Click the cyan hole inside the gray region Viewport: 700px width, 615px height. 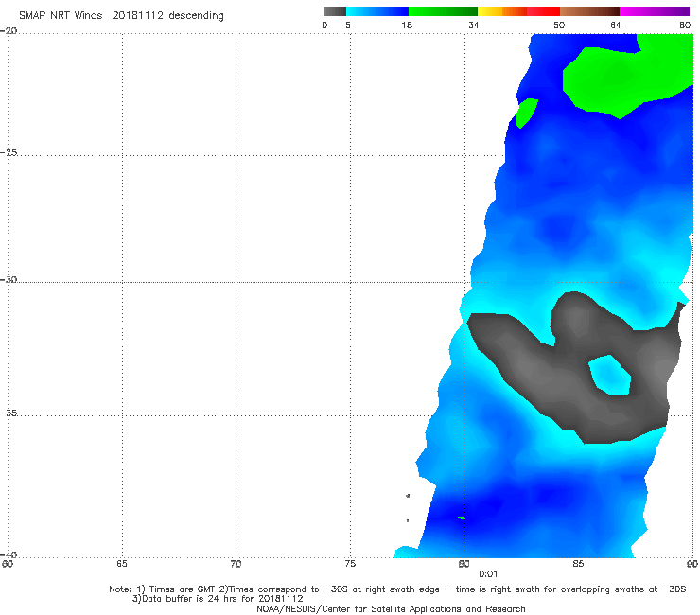(610, 376)
